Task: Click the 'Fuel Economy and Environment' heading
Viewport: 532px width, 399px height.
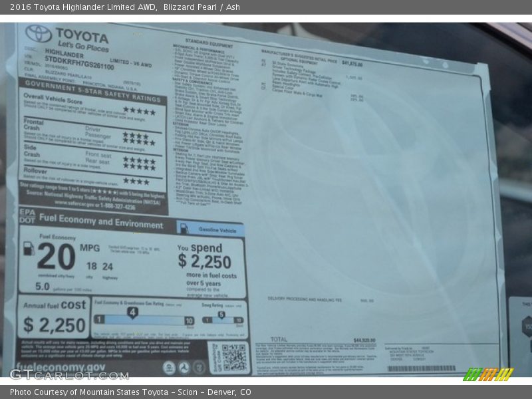Action: click(101, 221)
